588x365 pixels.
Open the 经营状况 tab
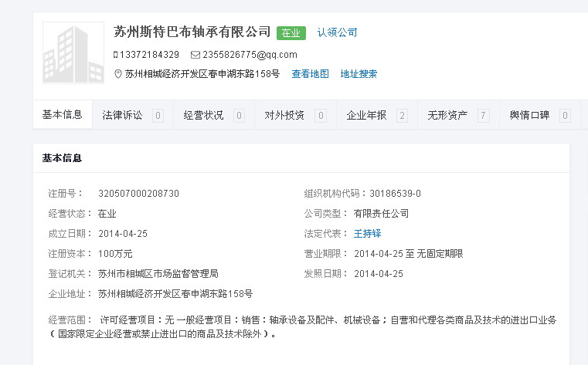[204, 115]
